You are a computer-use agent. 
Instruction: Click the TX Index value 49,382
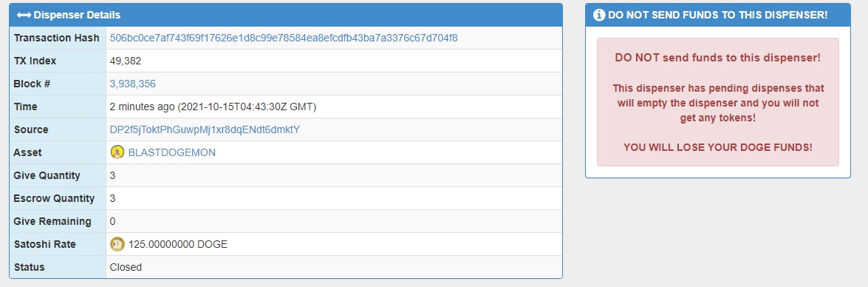pyautogui.click(x=125, y=61)
